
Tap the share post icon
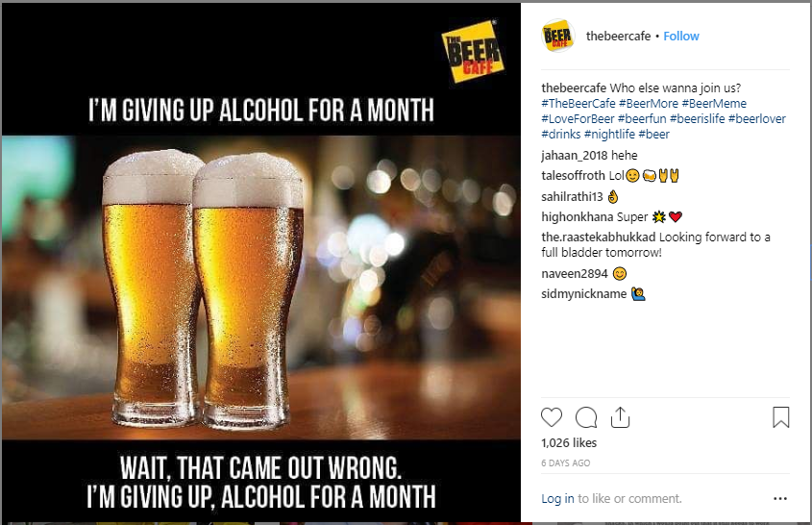coord(620,417)
